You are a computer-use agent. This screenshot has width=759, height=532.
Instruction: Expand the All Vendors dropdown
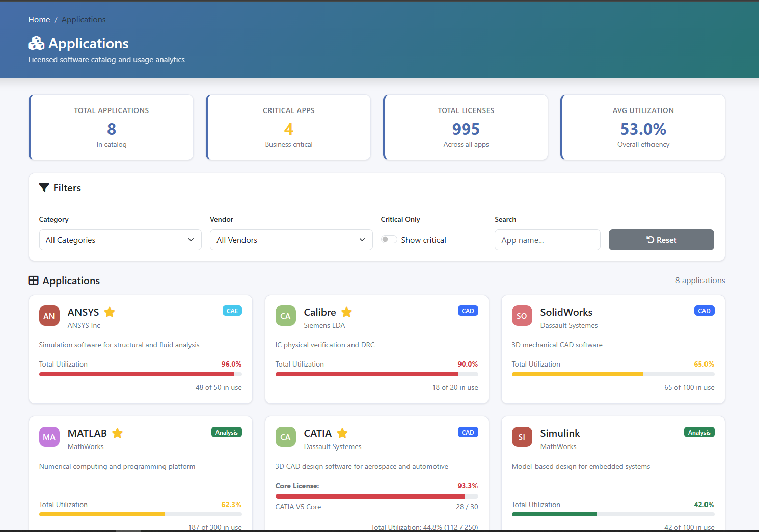point(291,240)
